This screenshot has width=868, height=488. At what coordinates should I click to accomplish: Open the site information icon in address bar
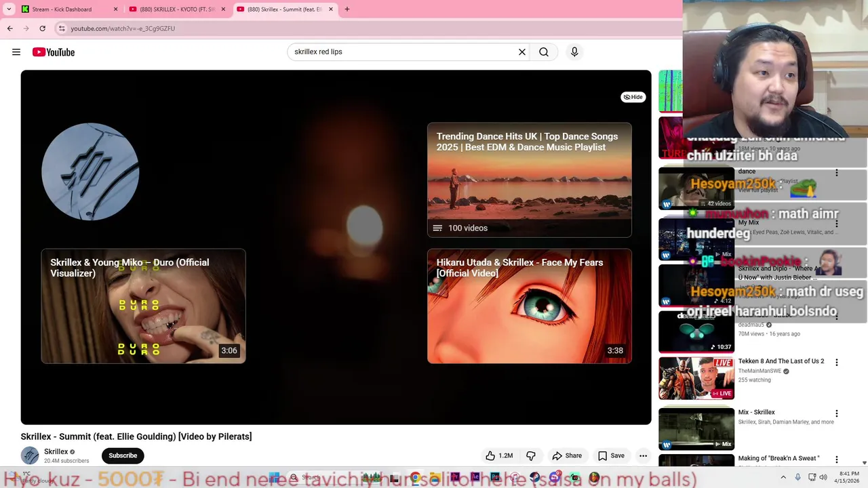click(62, 28)
